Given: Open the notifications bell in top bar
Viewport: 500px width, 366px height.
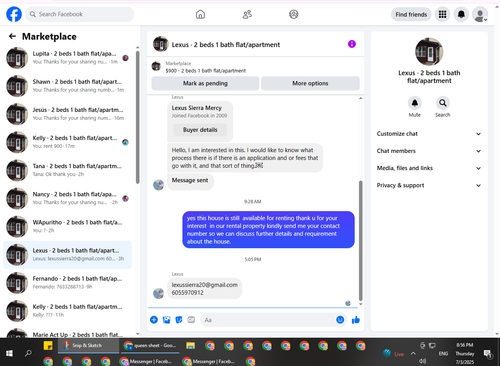Looking at the screenshot, I should tap(461, 14).
